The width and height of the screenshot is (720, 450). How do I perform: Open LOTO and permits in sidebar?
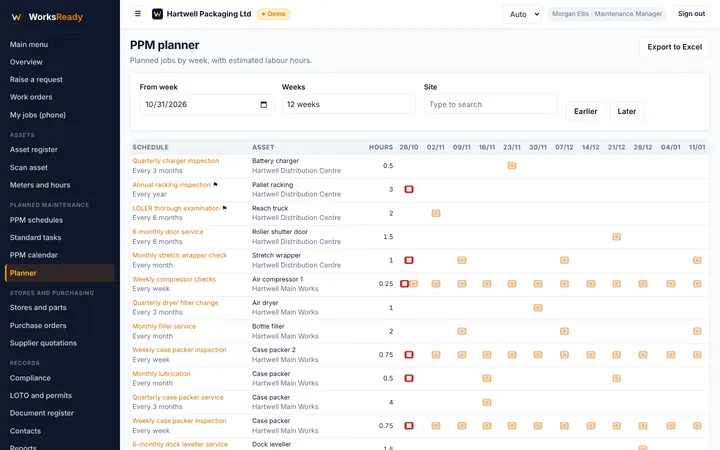[x=41, y=395]
